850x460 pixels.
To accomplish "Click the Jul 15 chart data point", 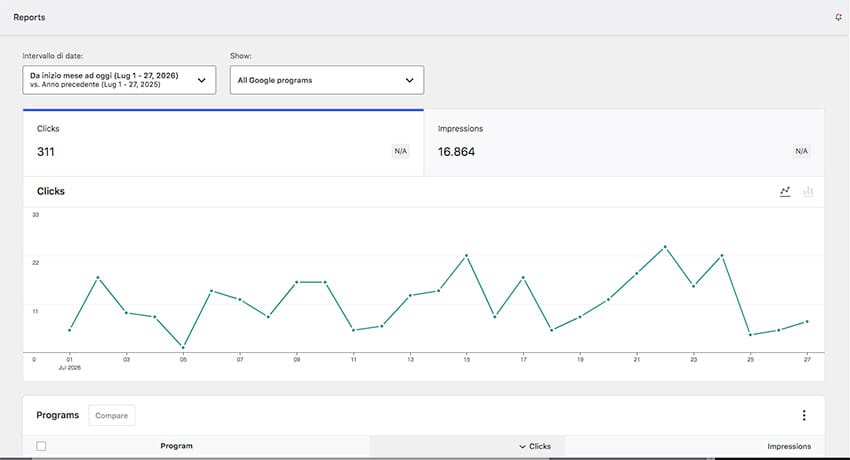I will coord(466,255).
